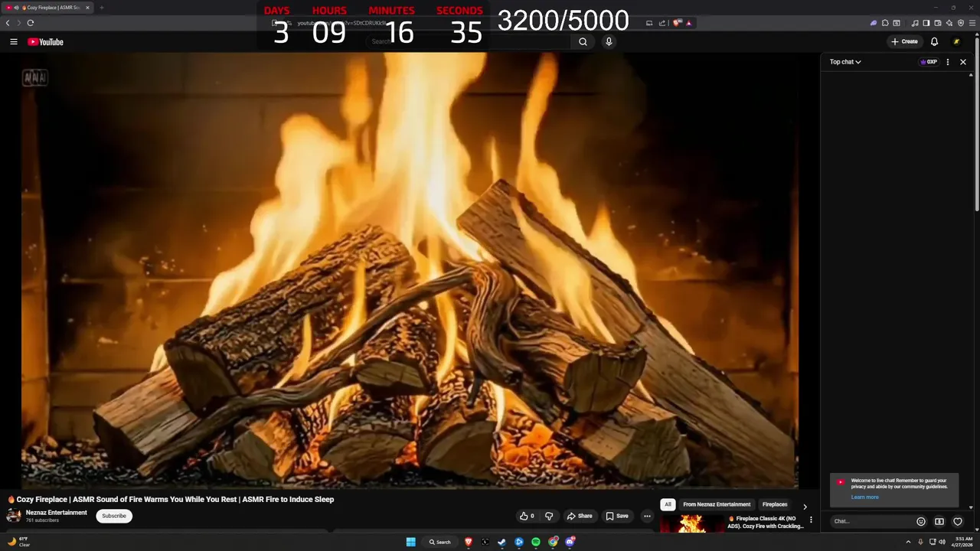Open the YouTube guide hamburger menu
Image resolution: width=980 pixels, height=551 pixels.
[x=14, y=42]
